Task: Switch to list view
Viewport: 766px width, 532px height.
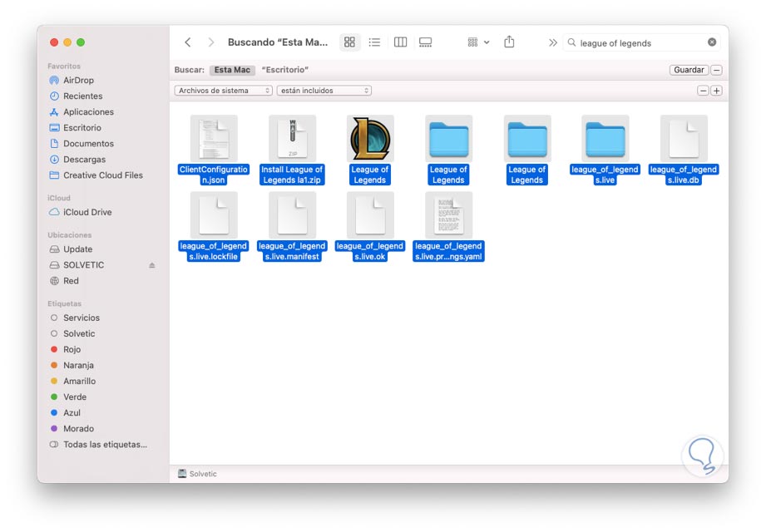Action: (x=375, y=42)
